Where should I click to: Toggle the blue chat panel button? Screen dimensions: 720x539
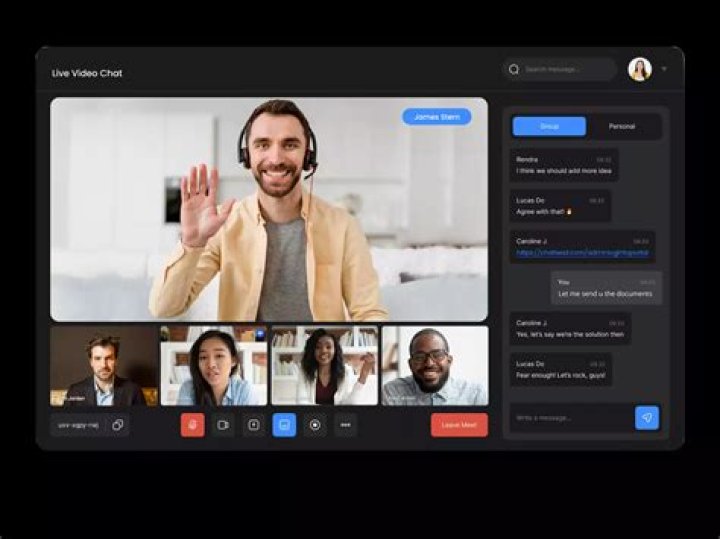click(x=284, y=425)
